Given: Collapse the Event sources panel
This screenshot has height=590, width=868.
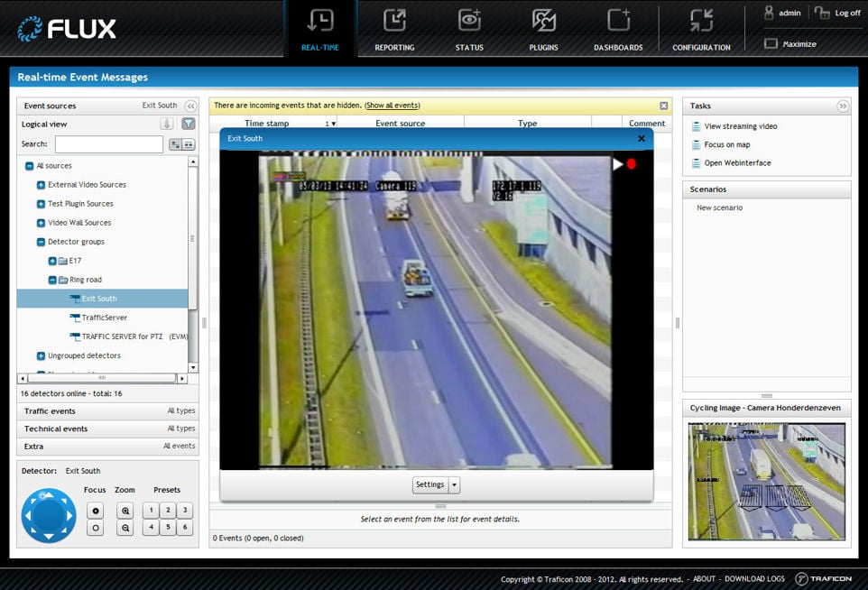Looking at the screenshot, I should pyautogui.click(x=190, y=106).
